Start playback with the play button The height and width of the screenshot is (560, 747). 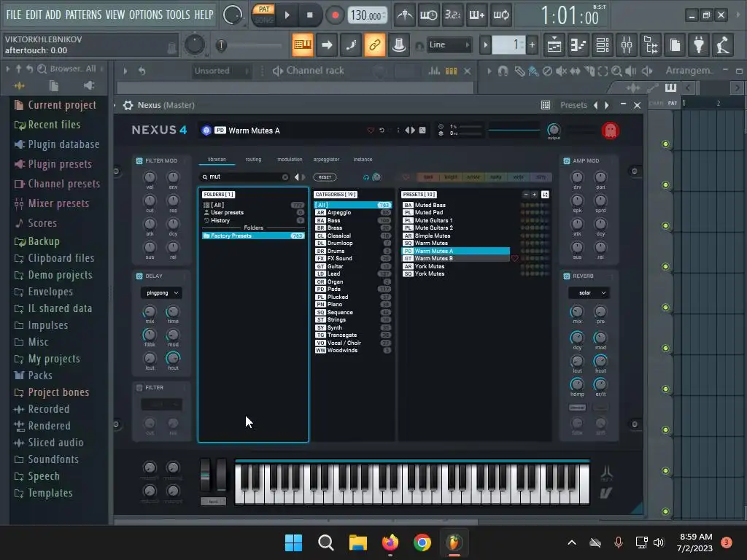(x=287, y=15)
